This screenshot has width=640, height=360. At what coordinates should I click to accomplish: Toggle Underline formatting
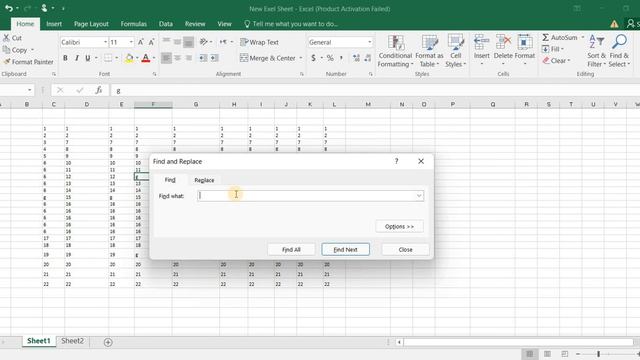click(x=87, y=58)
